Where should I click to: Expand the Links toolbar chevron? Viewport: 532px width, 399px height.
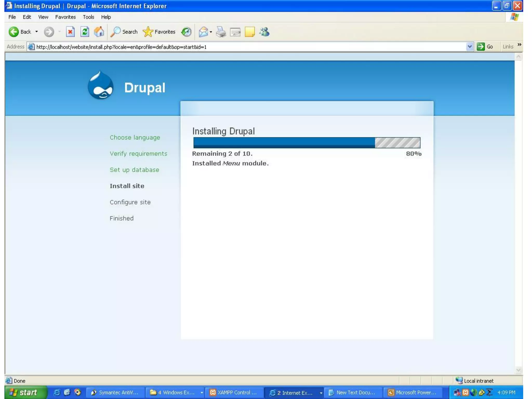(519, 45)
